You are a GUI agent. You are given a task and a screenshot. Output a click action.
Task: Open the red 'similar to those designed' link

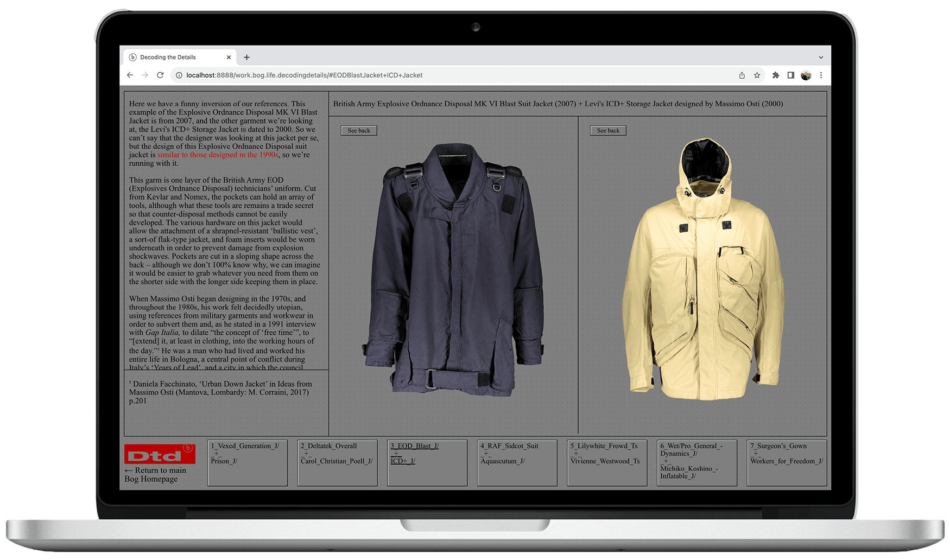218,155
